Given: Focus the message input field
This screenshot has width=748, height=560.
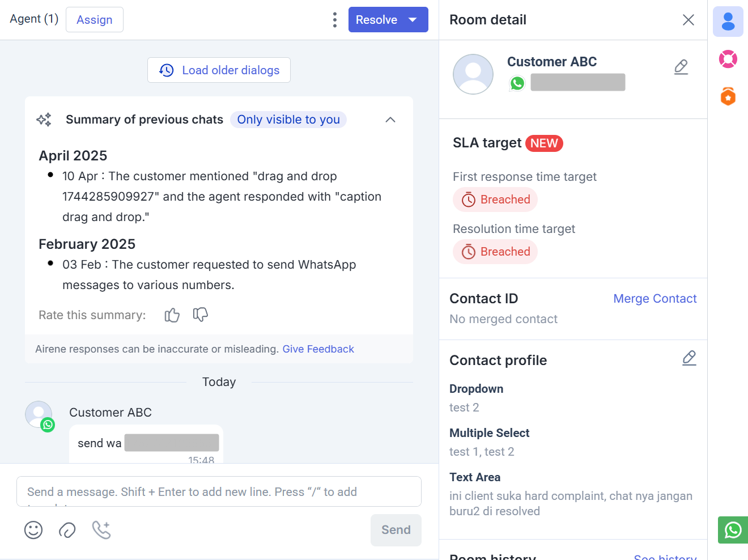Looking at the screenshot, I should (x=219, y=491).
